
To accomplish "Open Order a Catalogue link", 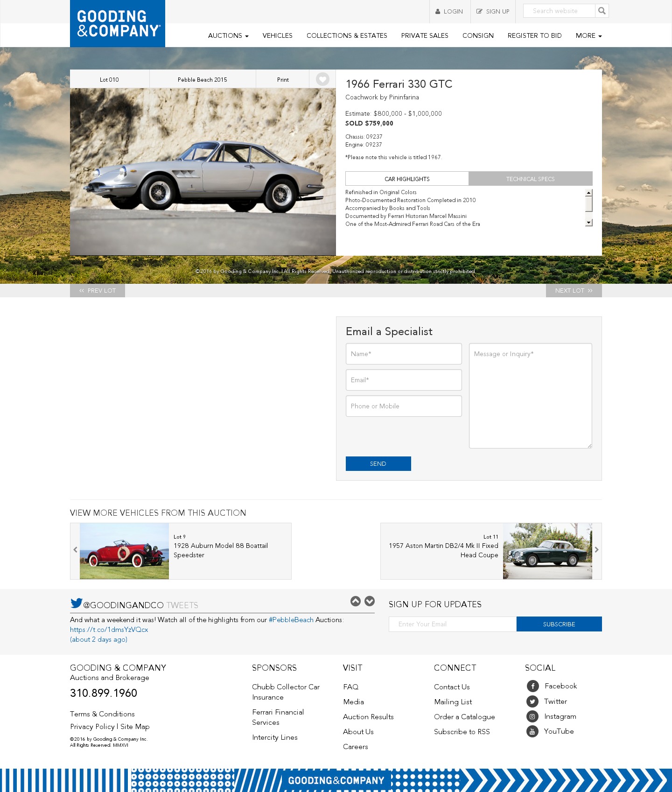I will [464, 717].
